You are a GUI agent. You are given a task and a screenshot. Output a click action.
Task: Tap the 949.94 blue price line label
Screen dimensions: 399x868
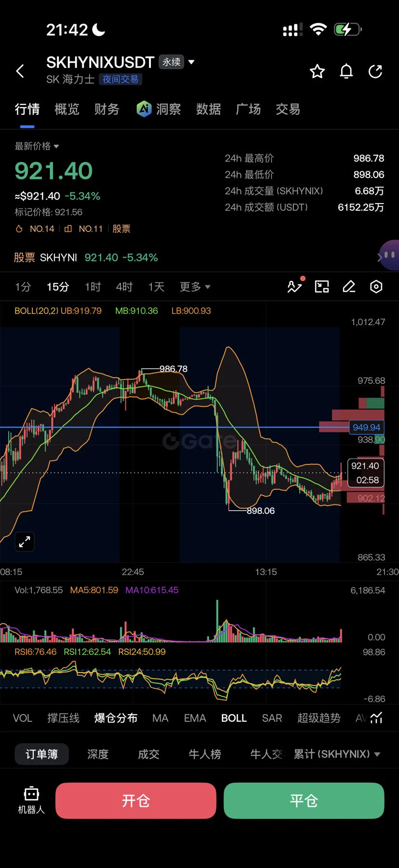coord(366,427)
